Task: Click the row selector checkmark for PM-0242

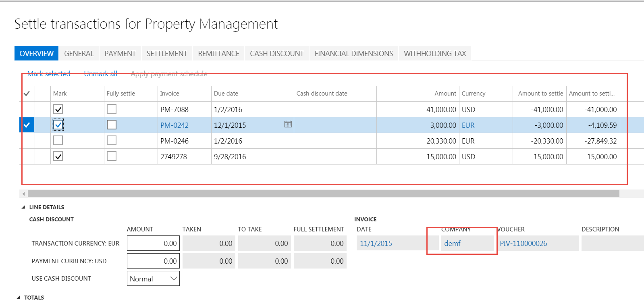Action: [27, 125]
